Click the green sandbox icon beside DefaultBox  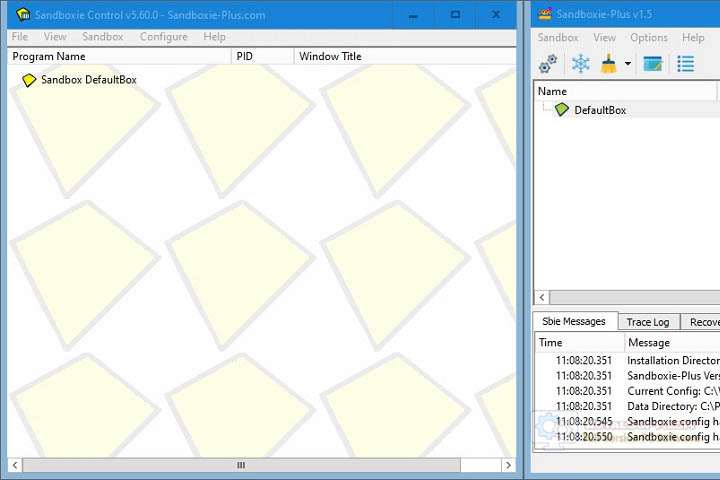click(562, 110)
